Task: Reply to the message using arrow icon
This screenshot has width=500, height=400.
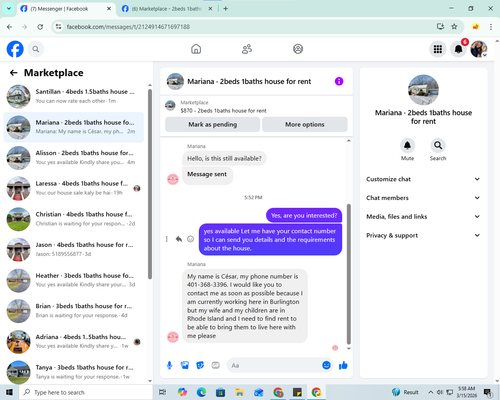Action: [179, 239]
